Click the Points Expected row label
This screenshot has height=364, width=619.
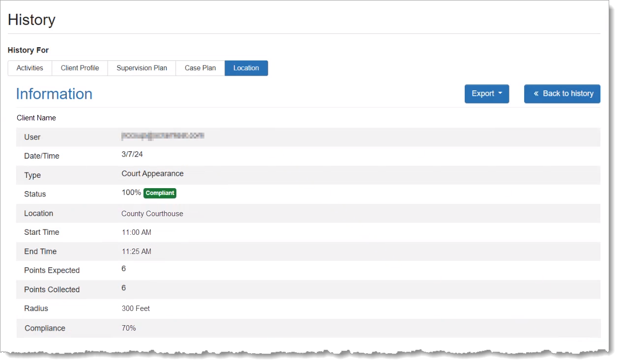tap(52, 270)
